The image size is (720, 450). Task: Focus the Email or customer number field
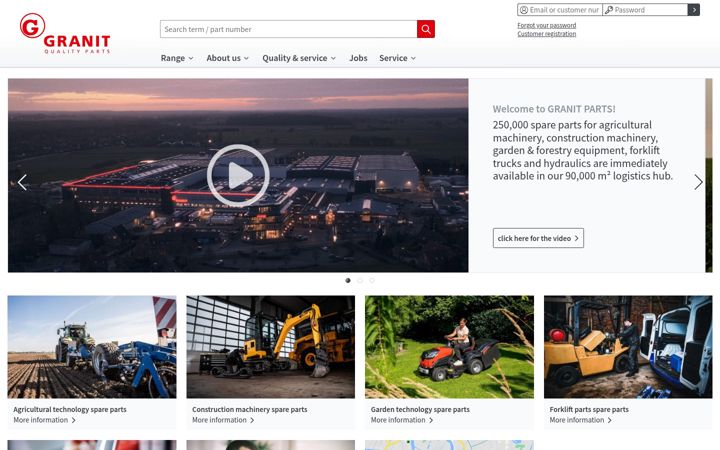pyautogui.click(x=560, y=10)
